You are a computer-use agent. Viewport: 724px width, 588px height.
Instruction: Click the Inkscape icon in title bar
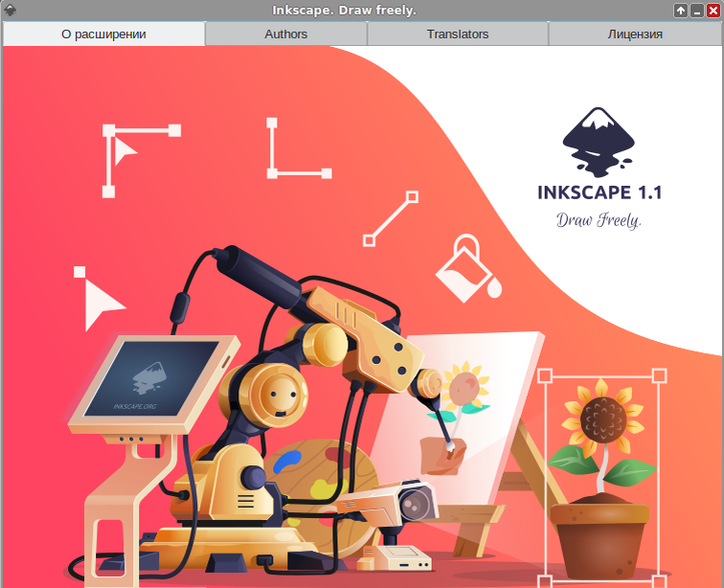[10, 11]
